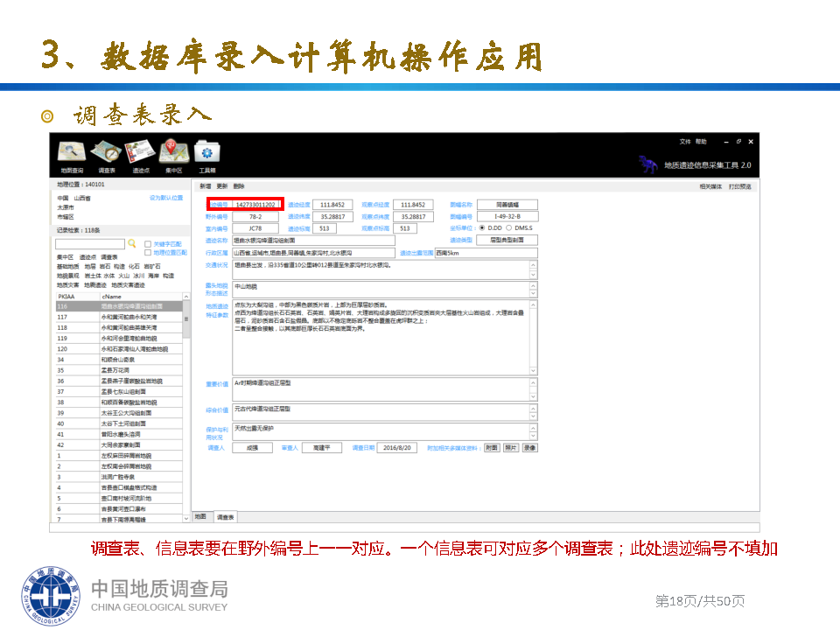Click the 调查人 name field
Image resolution: width=840 pixels, height=630 pixels.
click(x=252, y=448)
